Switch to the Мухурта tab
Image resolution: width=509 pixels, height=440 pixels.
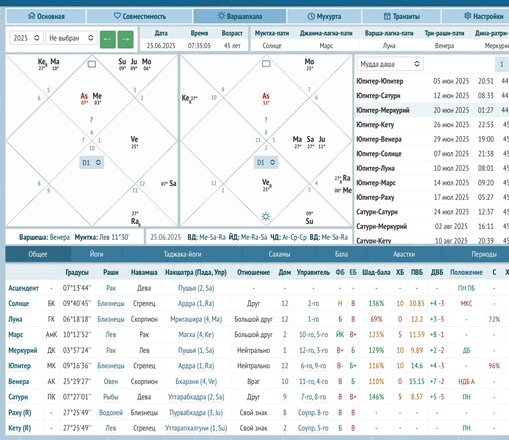[324, 16]
